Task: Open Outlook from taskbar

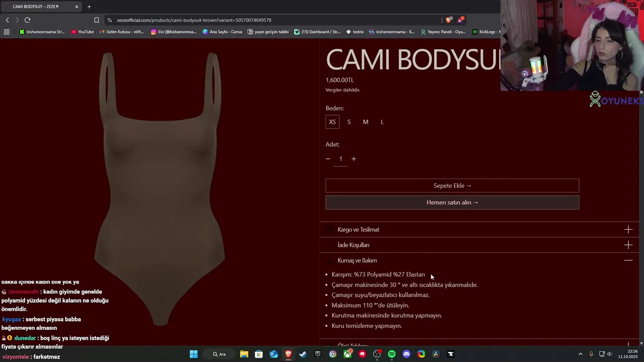Action: click(274, 354)
